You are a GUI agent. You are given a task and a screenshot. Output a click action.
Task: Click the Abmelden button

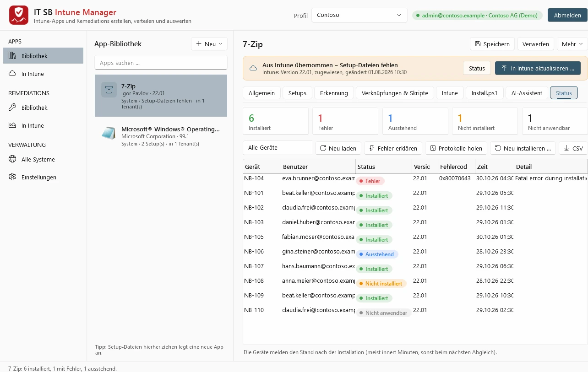click(x=567, y=15)
